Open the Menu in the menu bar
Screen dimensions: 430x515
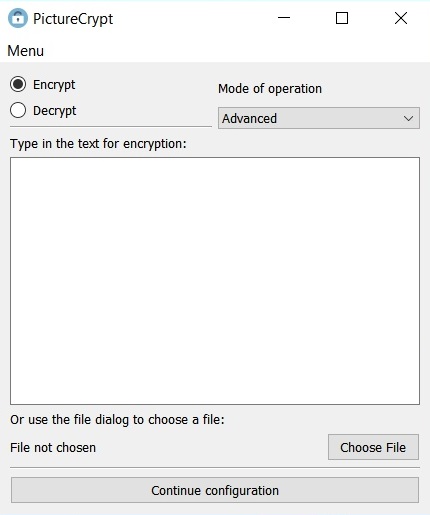(25, 51)
